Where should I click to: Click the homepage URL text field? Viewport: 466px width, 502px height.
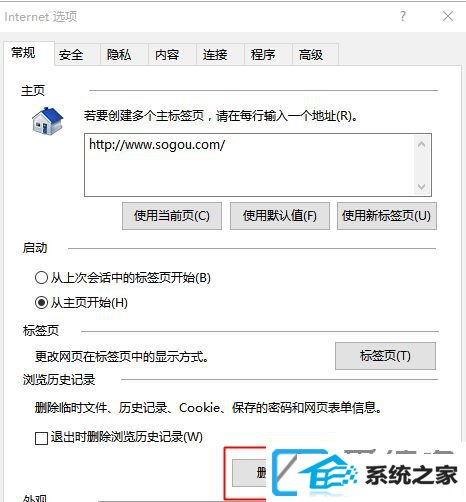[249, 165]
